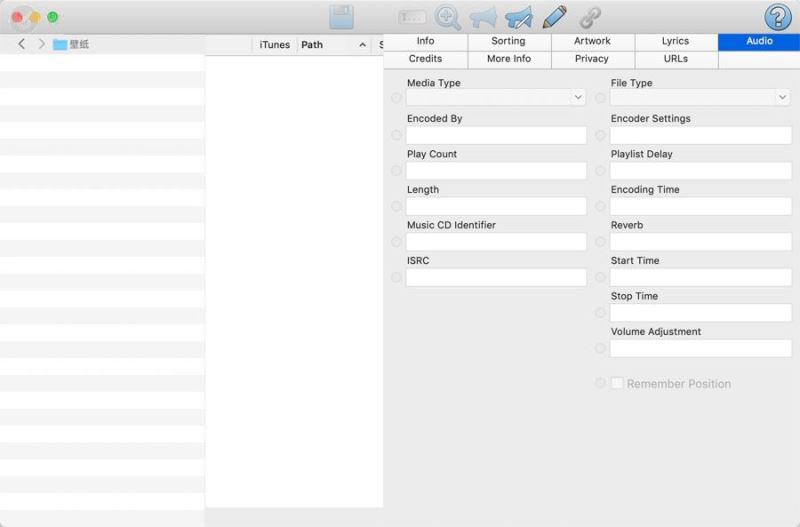Switch to the Info tab
The width and height of the screenshot is (800, 527).
(425, 41)
